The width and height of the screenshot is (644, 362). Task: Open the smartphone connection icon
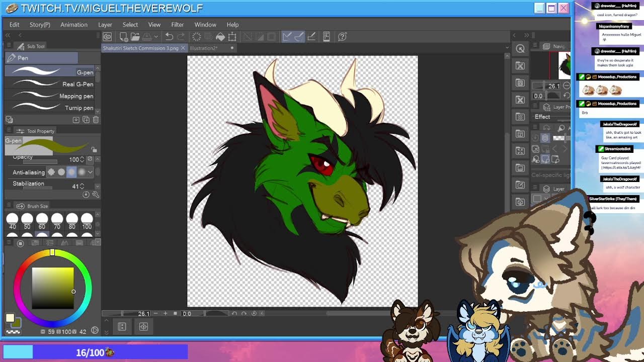pos(327,37)
